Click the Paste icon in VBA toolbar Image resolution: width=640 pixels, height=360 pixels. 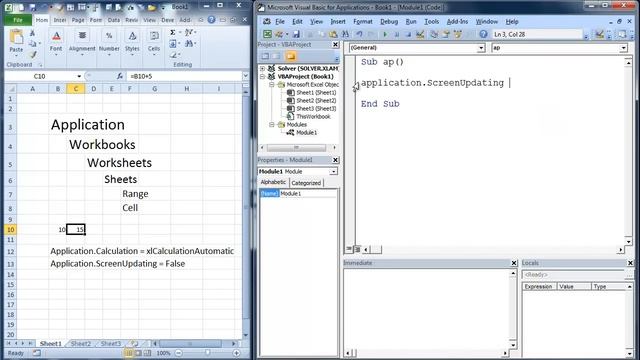(333, 35)
